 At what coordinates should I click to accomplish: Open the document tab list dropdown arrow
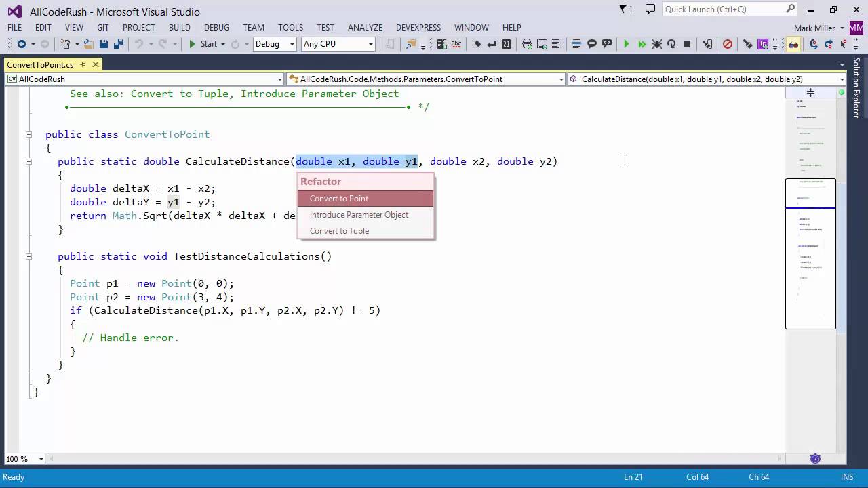click(842, 65)
